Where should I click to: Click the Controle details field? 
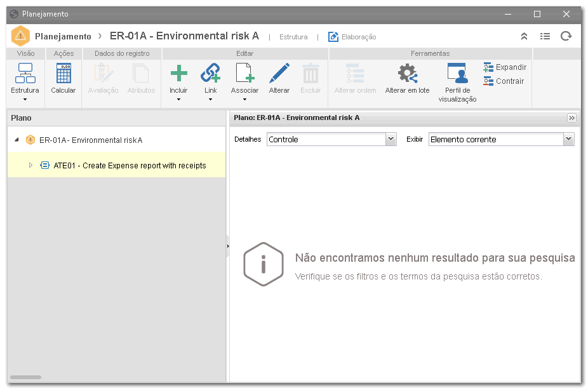(326, 139)
